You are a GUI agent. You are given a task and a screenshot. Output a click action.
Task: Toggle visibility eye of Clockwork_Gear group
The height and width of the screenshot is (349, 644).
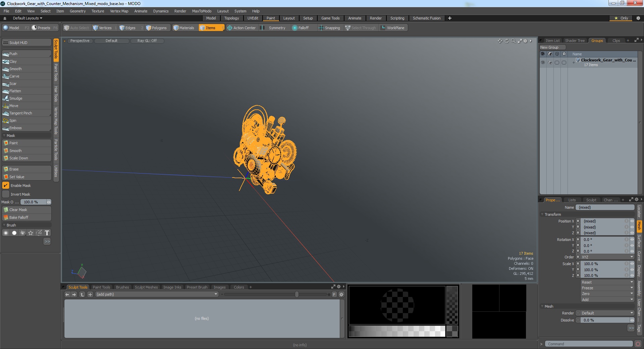(x=543, y=62)
